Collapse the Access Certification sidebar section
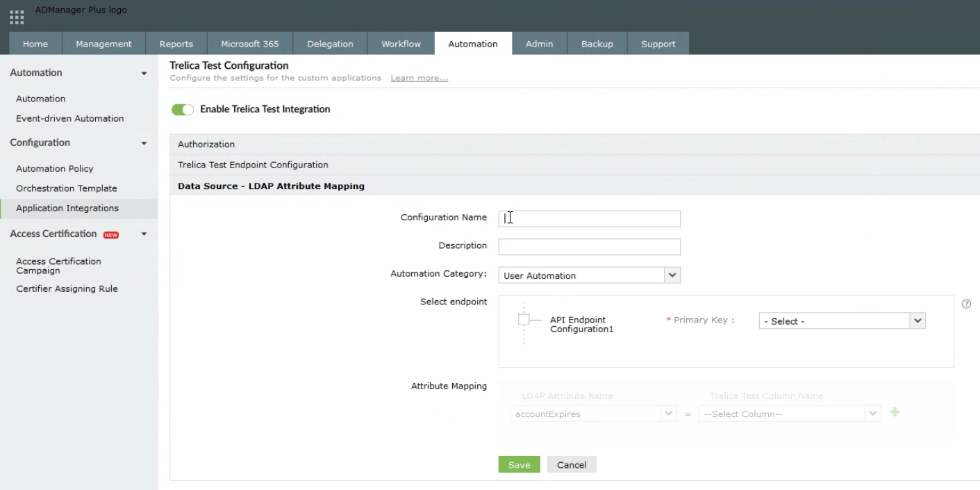980x490 pixels. pos(144,234)
